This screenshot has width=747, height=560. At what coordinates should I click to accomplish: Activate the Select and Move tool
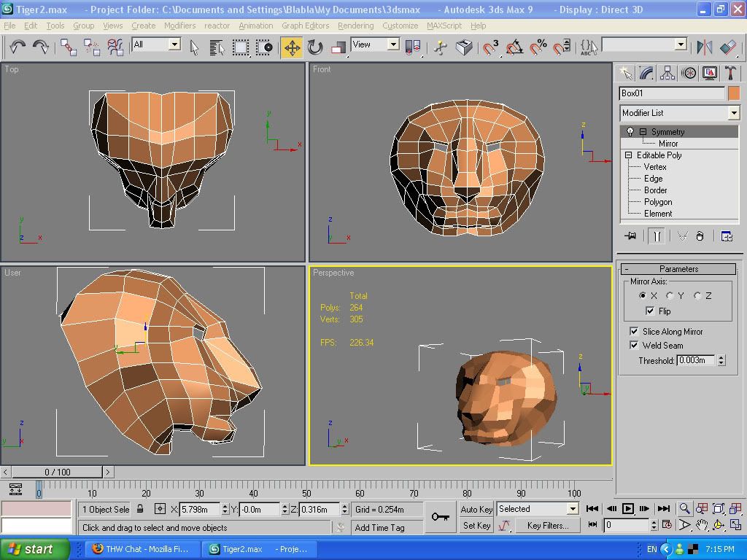[x=292, y=47]
